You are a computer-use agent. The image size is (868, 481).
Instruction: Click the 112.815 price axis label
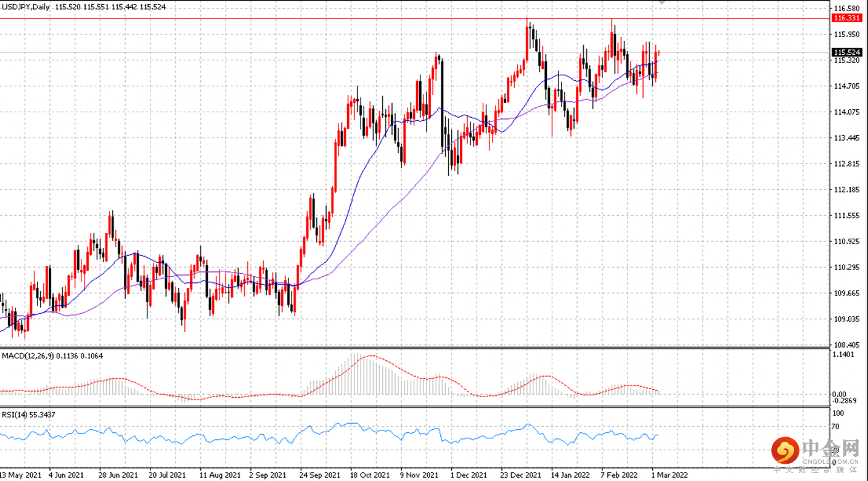846,164
